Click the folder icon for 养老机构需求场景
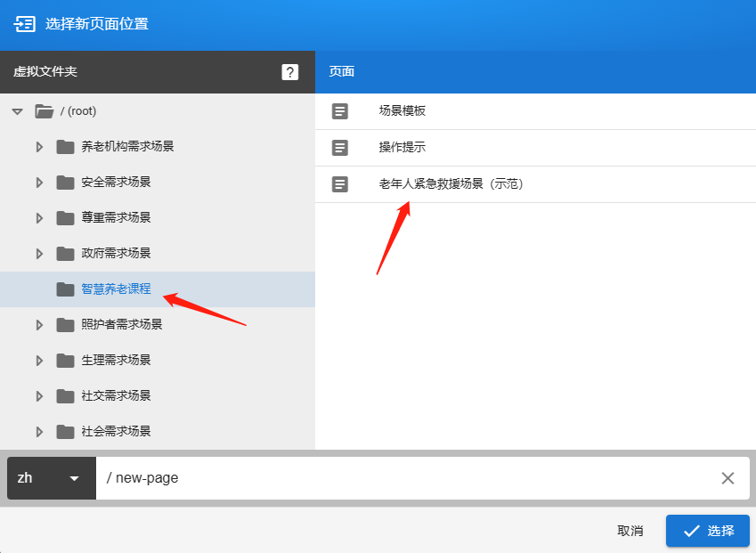This screenshot has width=756, height=553. click(65, 147)
